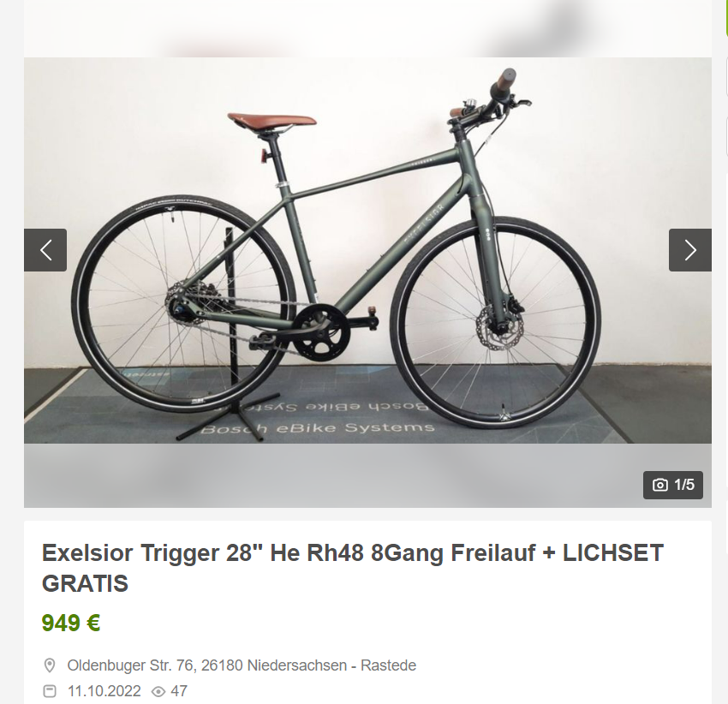Screen dimensions: 728x704
Task: Click the Bosch eBike Systems mat text
Action: tap(317, 427)
